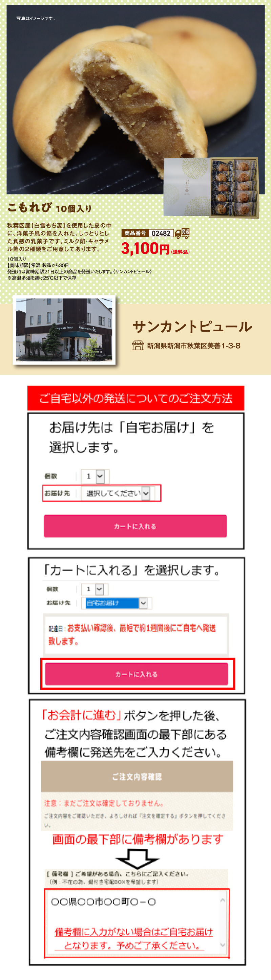Click the gift box package thumbnail

click(x=210, y=187)
